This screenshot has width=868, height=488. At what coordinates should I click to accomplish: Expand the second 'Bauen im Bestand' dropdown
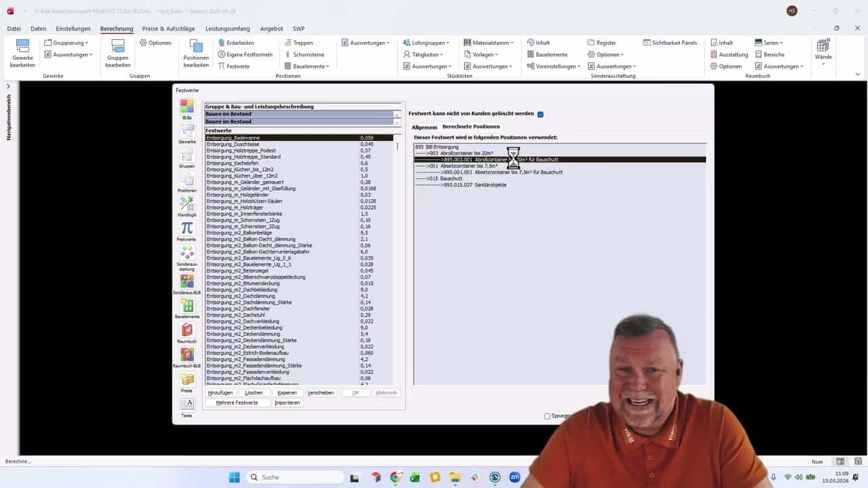pyautogui.click(x=397, y=122)
